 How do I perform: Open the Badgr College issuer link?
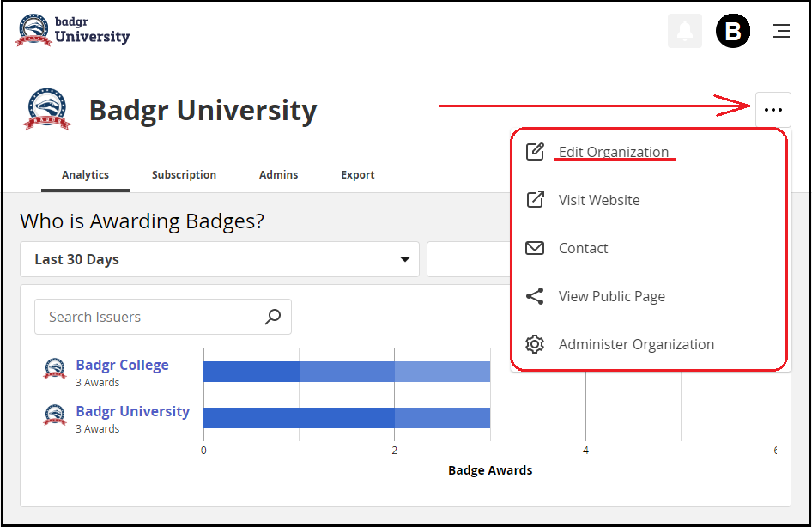coord(122,365)
